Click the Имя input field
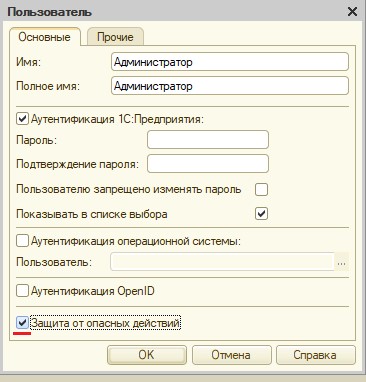Viewport: 366px width, 382px height. [x=230, y=62]
